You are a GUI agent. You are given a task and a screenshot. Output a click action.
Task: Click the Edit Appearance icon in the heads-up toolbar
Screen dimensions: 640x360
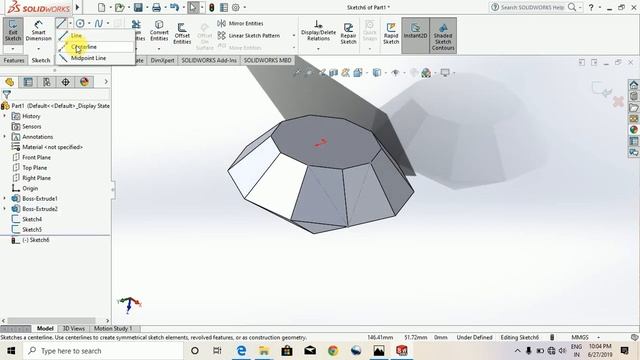coord(426,73)
